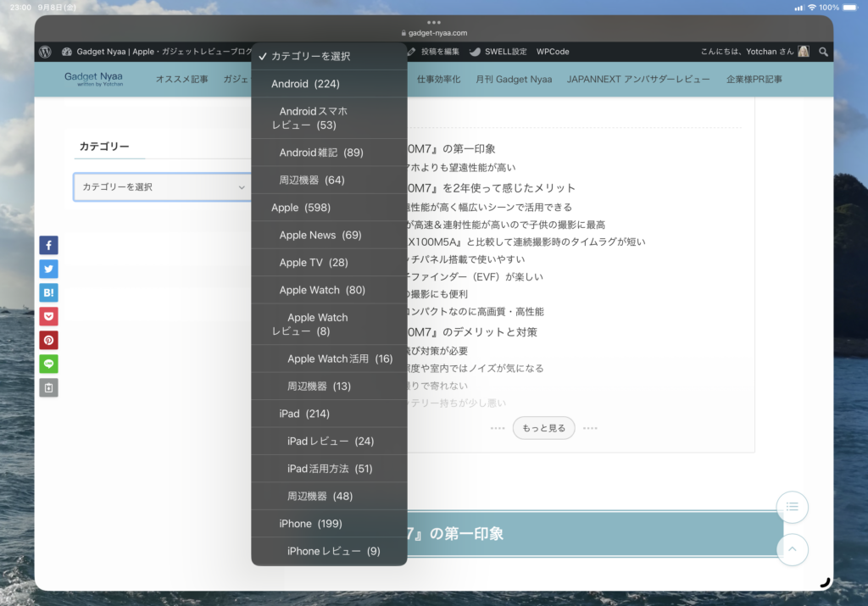Jump to 『…』の第一印象 contents entry
This screenshot has height=606, width=868.
452,148
